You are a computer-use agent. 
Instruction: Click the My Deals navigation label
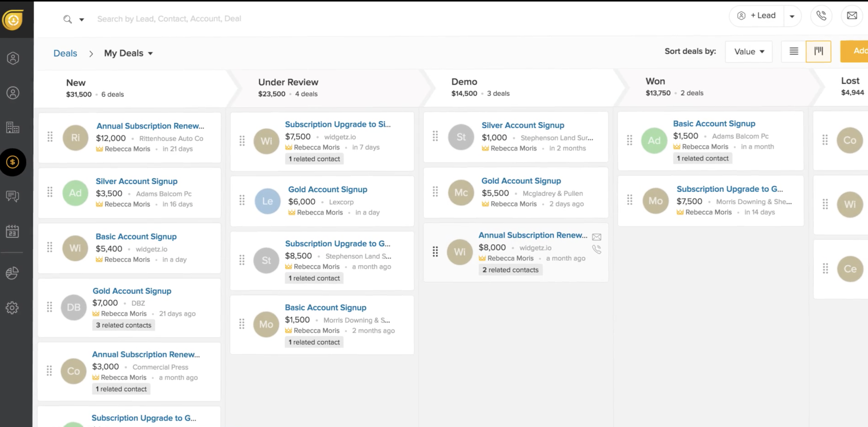pos(124,53)
